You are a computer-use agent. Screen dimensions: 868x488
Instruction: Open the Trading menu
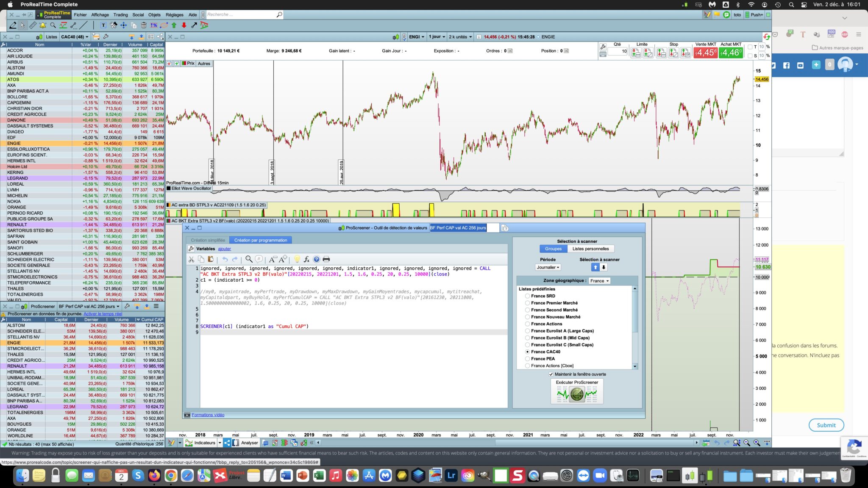point(120,15)
